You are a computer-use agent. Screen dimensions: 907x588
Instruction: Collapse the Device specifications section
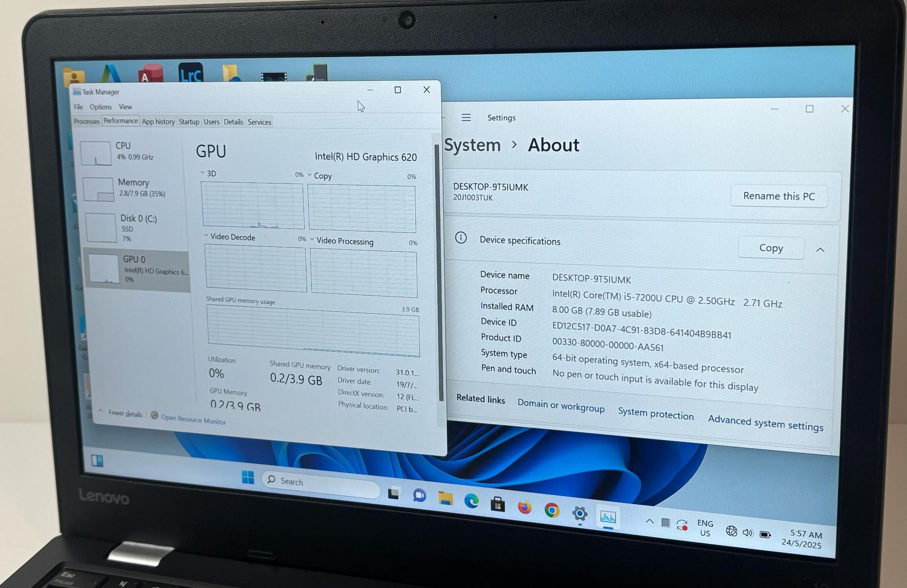pos(820,250)
